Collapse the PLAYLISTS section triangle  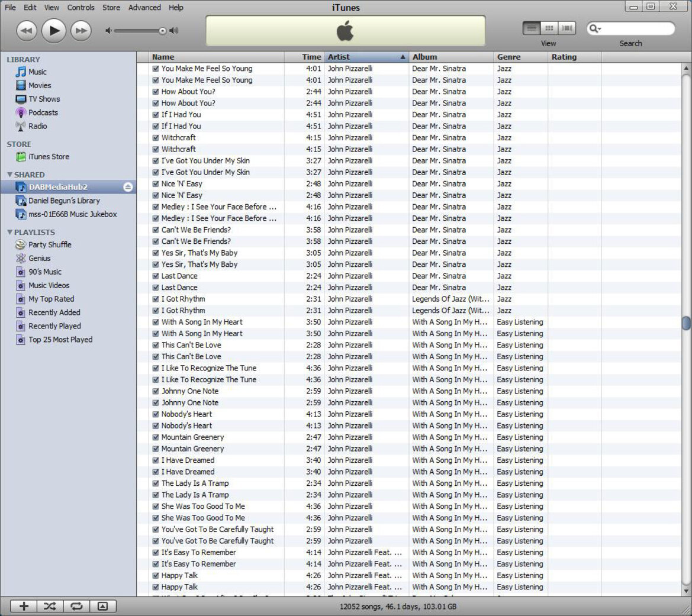[9, 233]
